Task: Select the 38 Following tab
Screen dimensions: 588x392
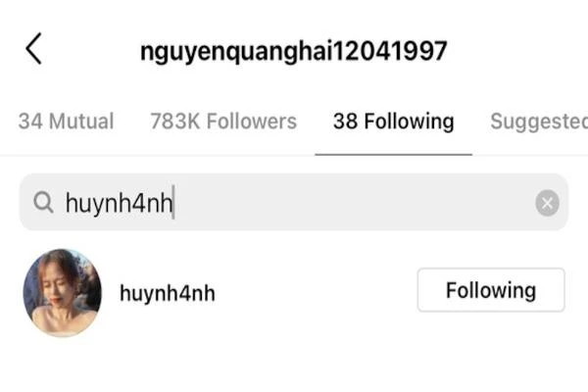Action: pos(393,122)
